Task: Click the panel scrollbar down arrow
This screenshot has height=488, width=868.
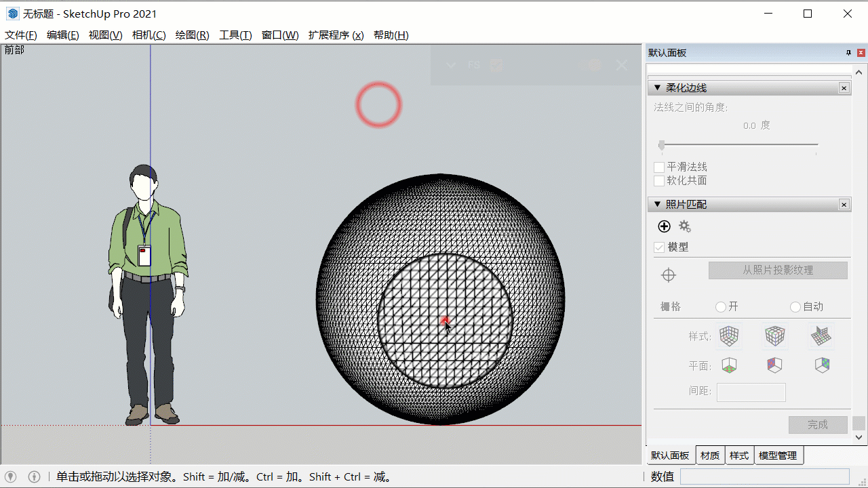Action: (x=859, y=437)
